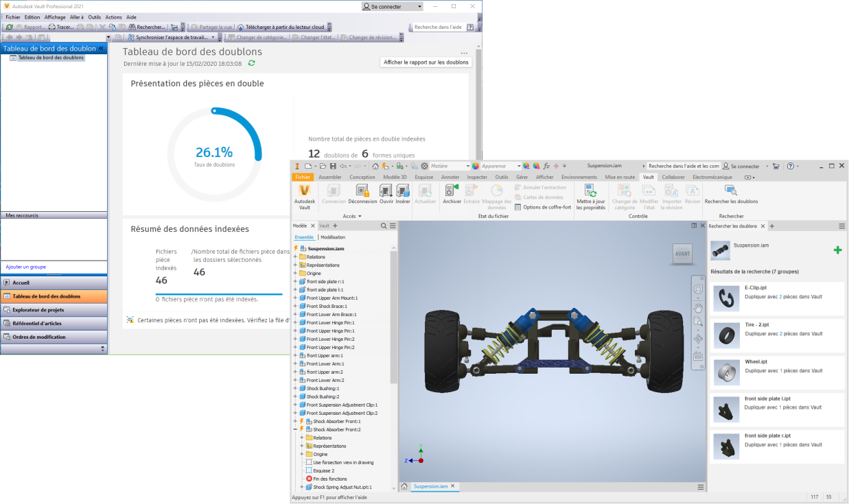The width and height of the screenshot is (849, 504).
Task: Collapse Shock Absorber Front:2 node
Action: [x=295, y=429]
